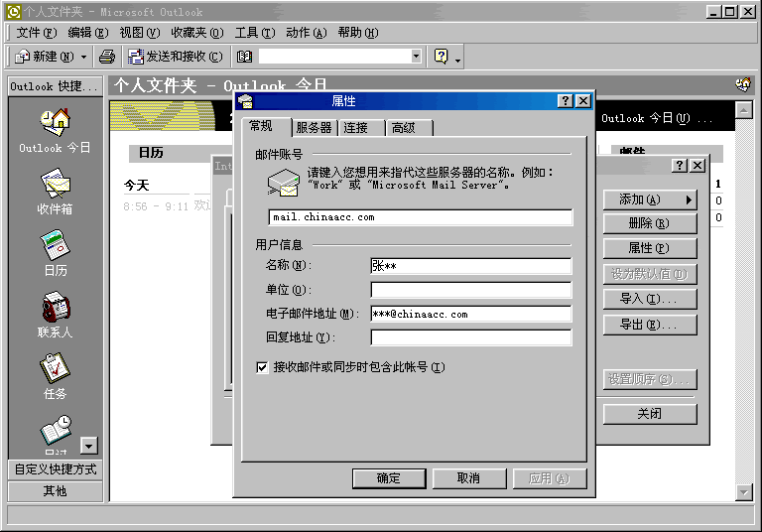
Task: Switch to the General (常规) tab
Action: [266, 126]
